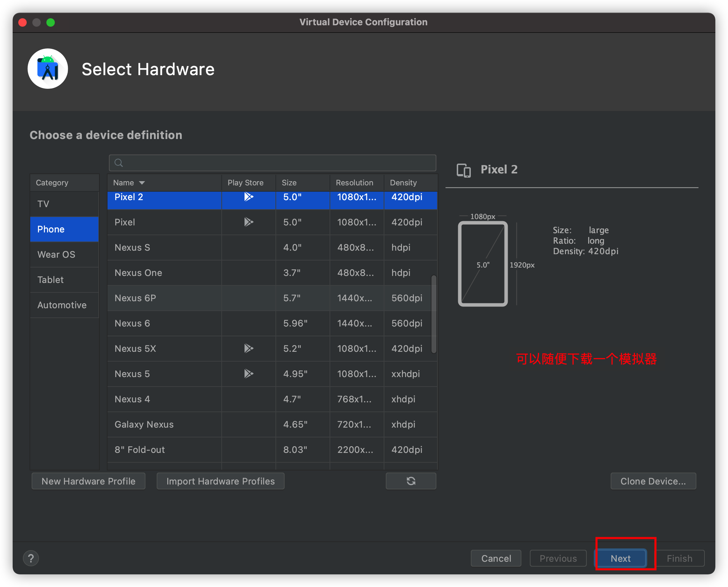Select the 8" Fold-out device row

(272, 450)
